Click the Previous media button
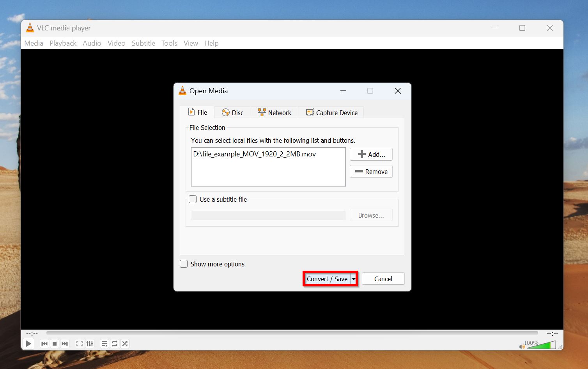Image resolution: width=588 pixels, height=369 pixels. coord(44,344)
